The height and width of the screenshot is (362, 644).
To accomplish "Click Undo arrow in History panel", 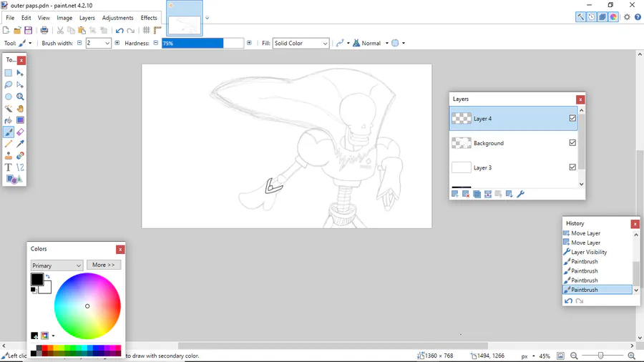I will click(x=568, y=301).
